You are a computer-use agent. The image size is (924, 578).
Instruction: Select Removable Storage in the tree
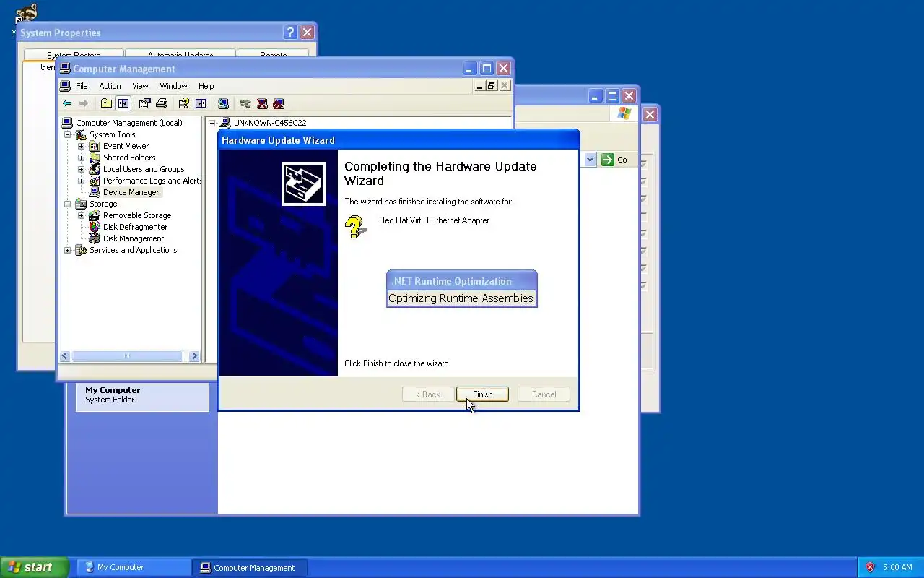tap(137, 215)
